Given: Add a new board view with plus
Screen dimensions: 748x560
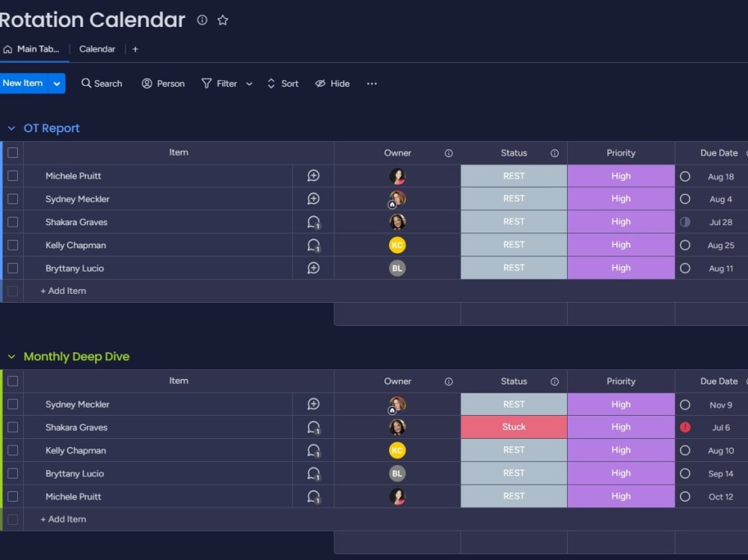Looking at the screenshot, I should pos(135,49).
